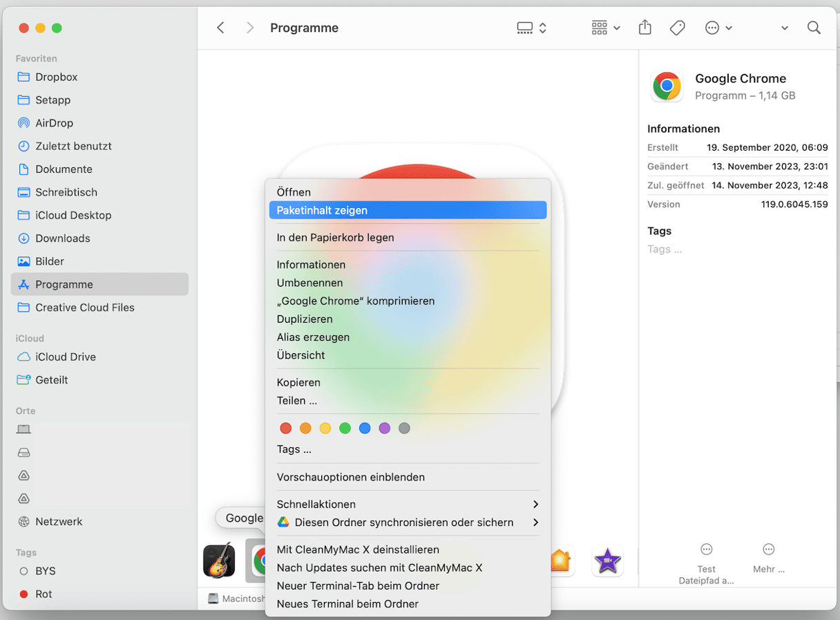The height and width of the screenshot is (620, 840).
Task: Choose Teilen … in context menu
Action: pos(408,400)
